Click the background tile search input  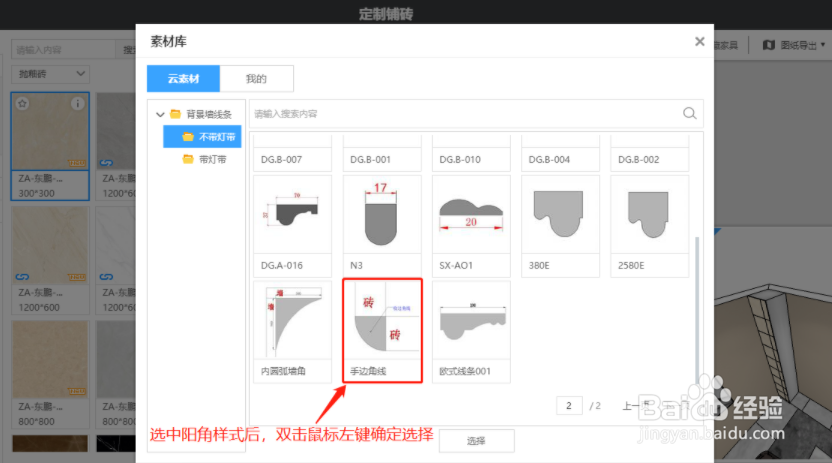pos(64,50)
